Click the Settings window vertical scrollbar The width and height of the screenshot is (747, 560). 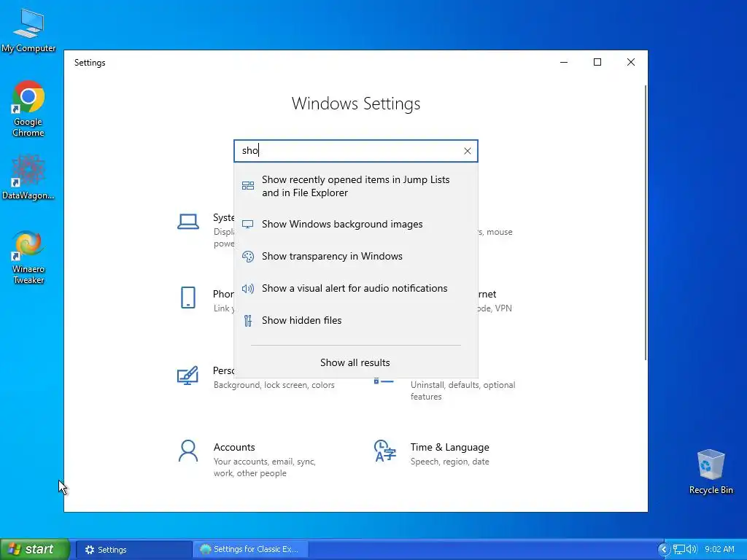click(646, 223)
